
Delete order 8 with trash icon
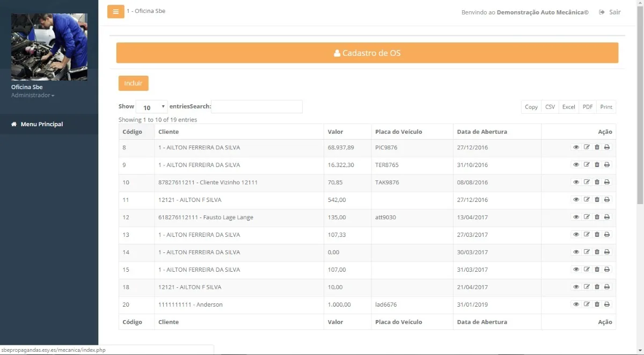tap(597, 147)
